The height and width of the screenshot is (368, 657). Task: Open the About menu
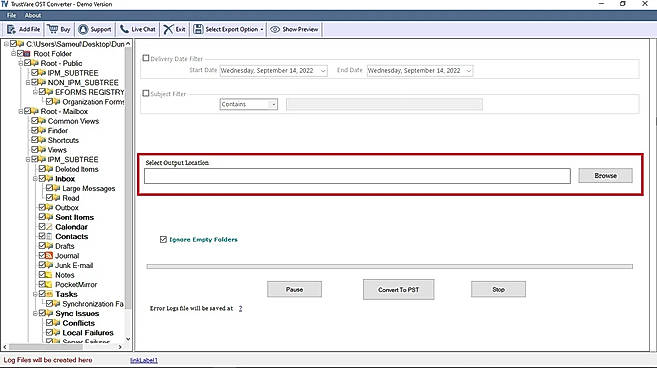click(33, 16)
